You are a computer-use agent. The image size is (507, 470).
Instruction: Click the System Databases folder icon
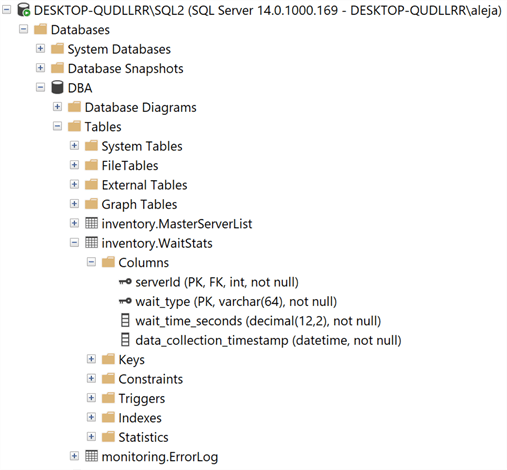[57, 48]
